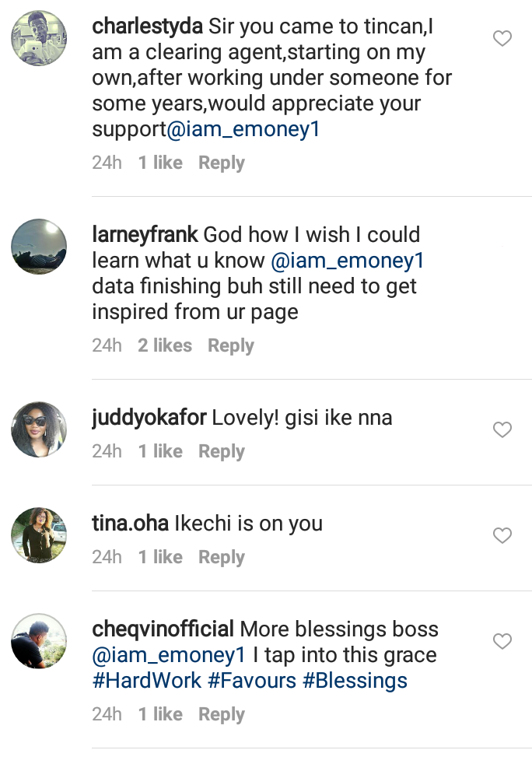Open the #Blessings hashtag link
This screenshot has width=532, height=757.
click(x=355, y=681)
